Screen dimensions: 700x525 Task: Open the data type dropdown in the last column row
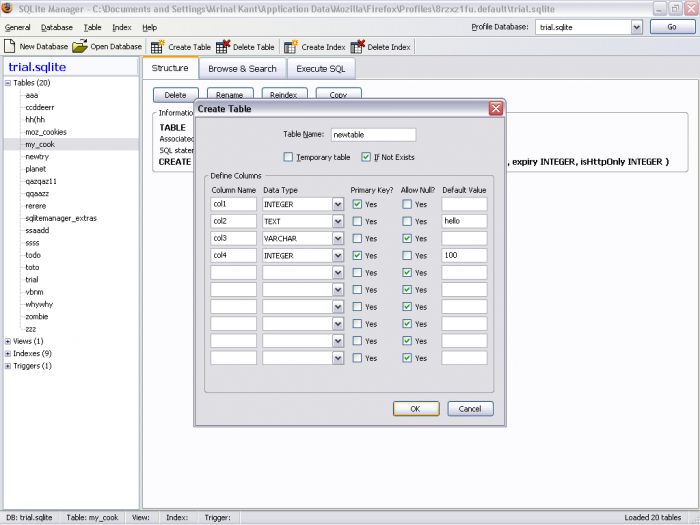tap(338, 358)
